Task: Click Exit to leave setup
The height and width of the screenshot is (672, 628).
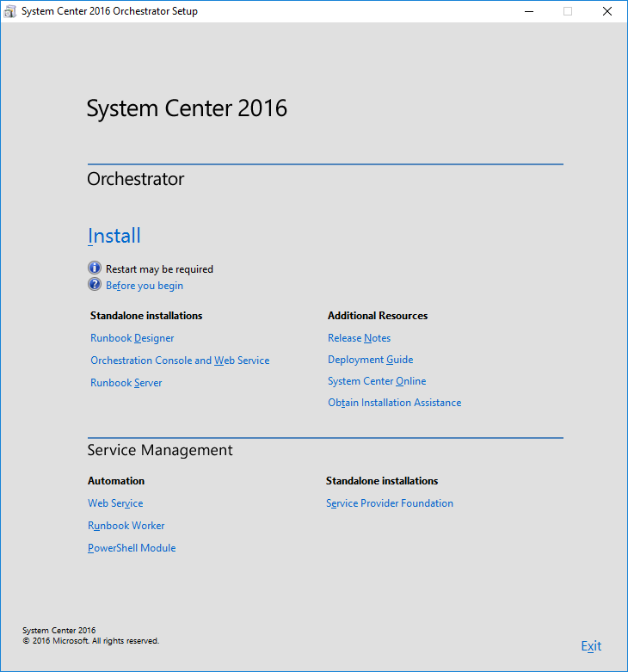Action: 591,646
